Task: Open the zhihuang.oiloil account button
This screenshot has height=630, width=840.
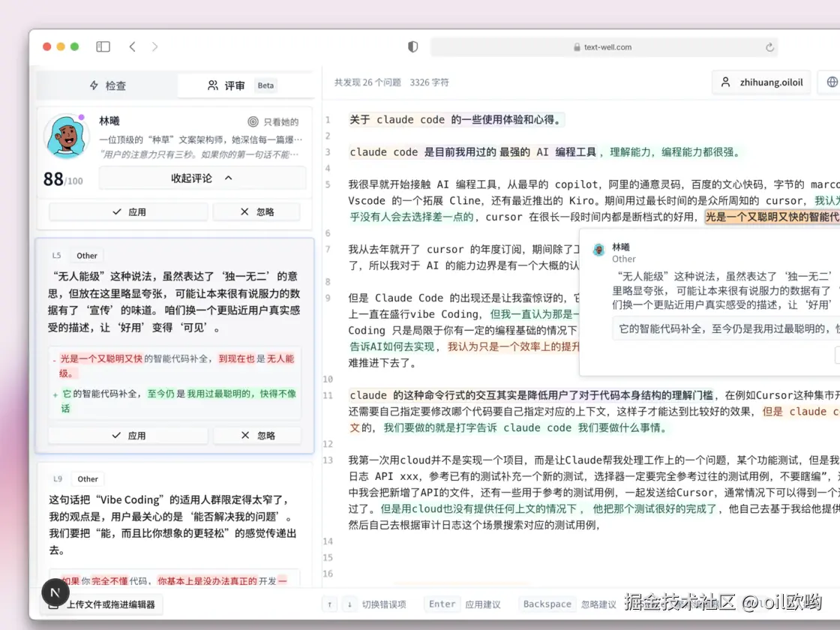Action: point(761,82)
